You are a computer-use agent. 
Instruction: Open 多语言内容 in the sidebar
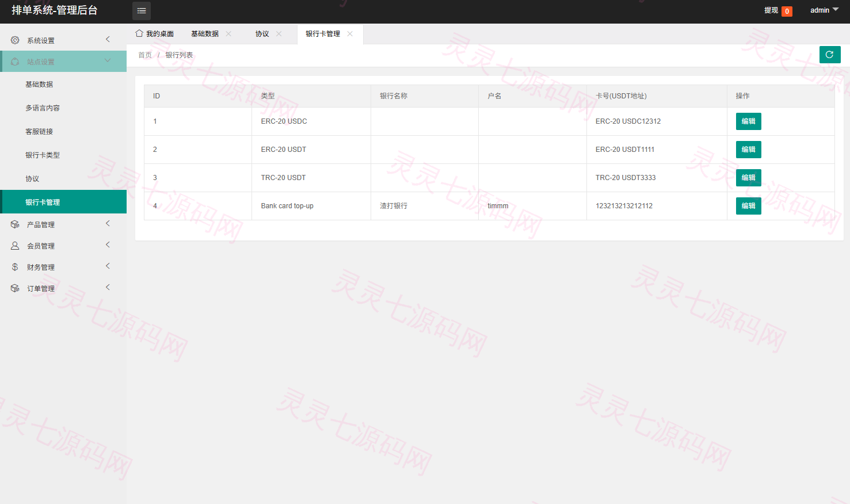tap(63, 108)
